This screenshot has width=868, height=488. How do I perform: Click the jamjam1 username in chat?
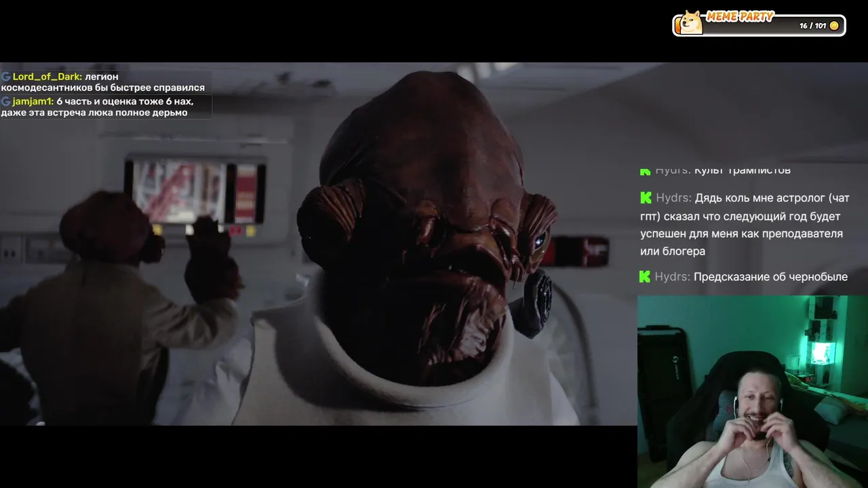(x=33, y=101)
